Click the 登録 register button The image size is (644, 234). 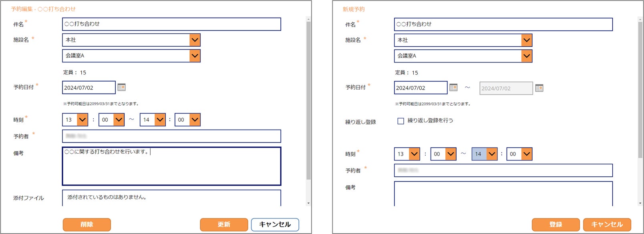point(555,224)
